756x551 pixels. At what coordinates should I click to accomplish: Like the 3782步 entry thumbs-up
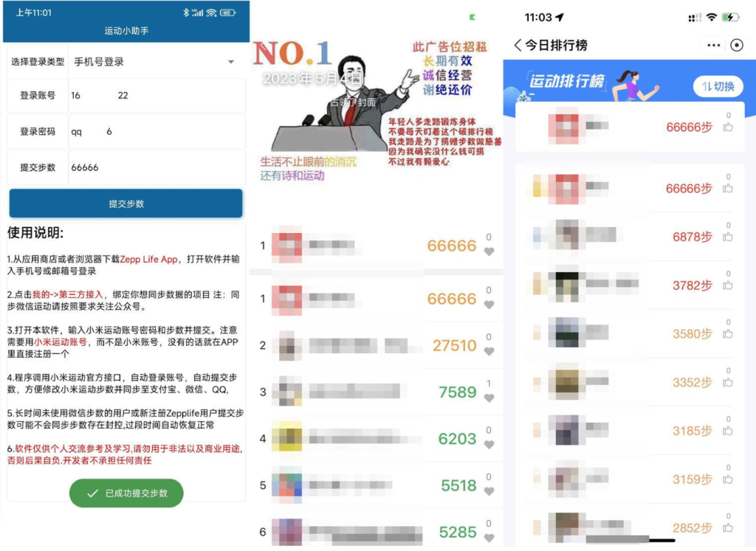point(728,285)
